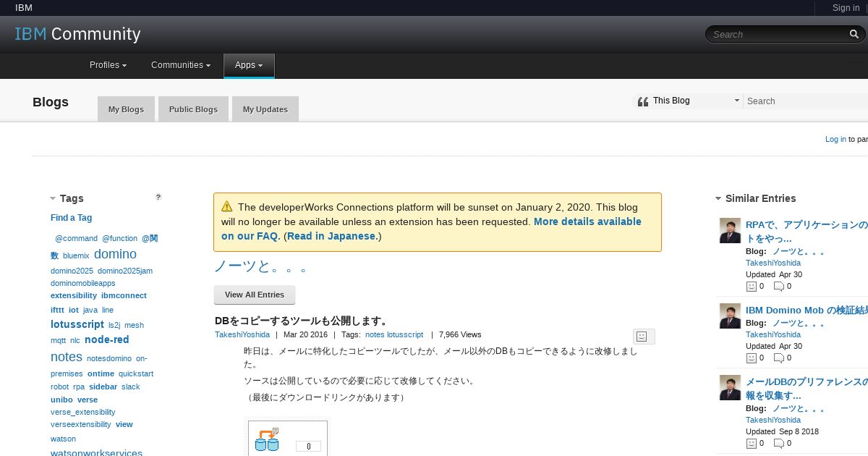The height and width of the screenshot is (456, 868).
Task: Click the comments icon under the IBM Domino Mob entry
Action: [779, 358]
